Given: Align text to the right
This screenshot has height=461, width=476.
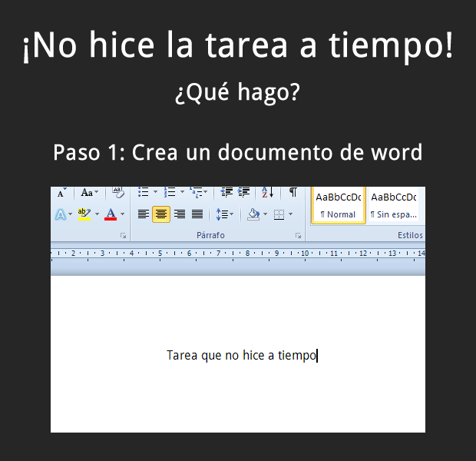Looking at the screenshot, I should 180,214.
